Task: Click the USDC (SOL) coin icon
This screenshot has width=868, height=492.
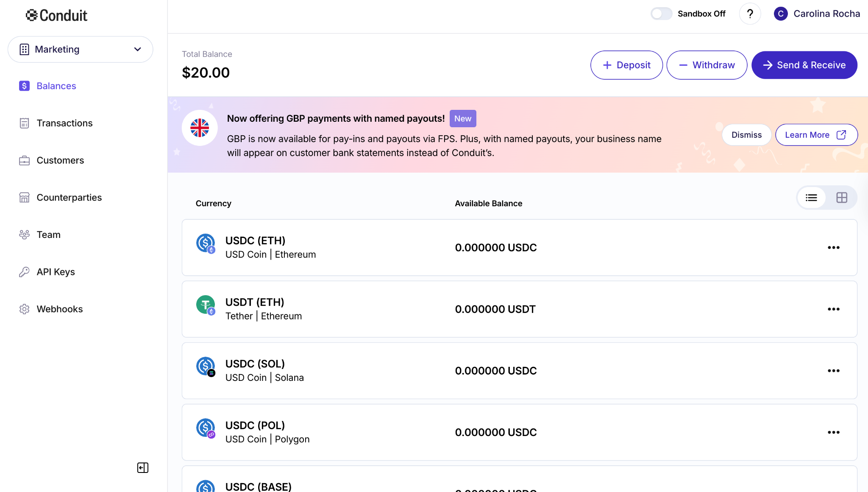Action: pyautogui.click(x=206, y=366)
